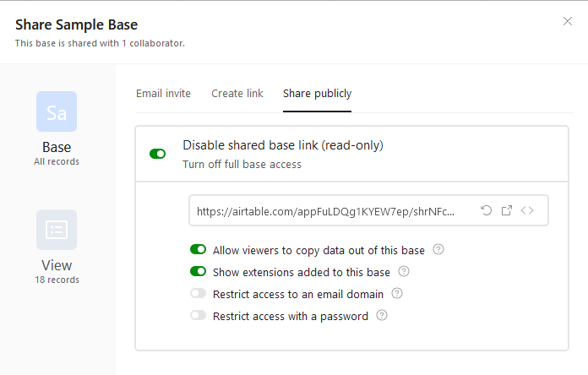Click the embed code icon
Image resolution: width=588 pixels, height=375 pixels.
(527, 210)
